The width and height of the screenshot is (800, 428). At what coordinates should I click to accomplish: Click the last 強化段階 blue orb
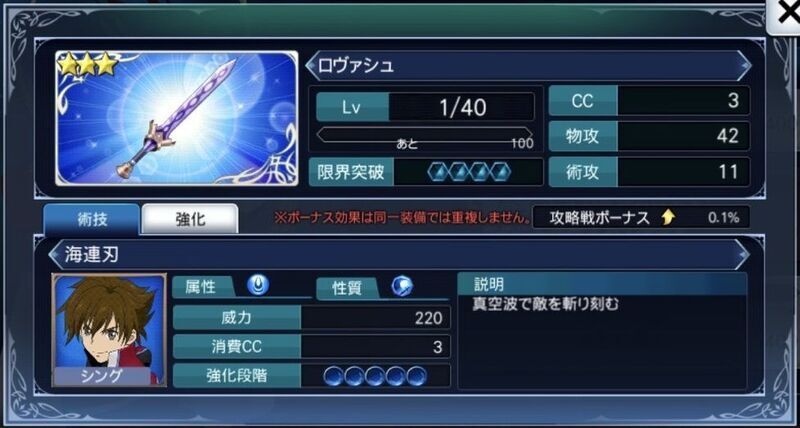[416, 376]
